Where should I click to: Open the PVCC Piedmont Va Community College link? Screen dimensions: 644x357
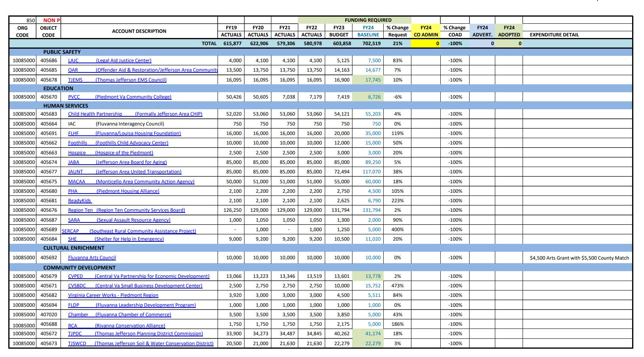(119, 97)
